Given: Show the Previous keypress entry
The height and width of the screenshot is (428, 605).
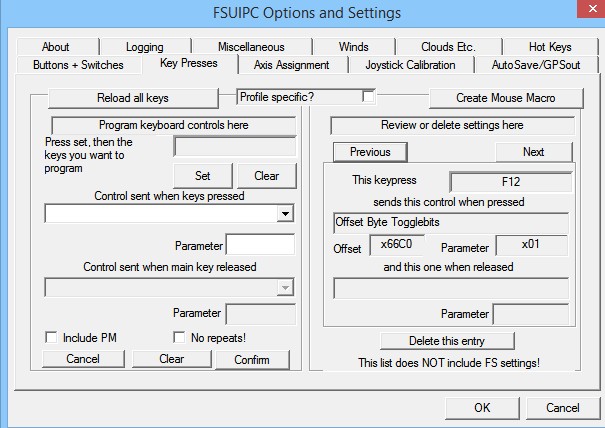Looking at the screenshot, I should click(369, 152).
